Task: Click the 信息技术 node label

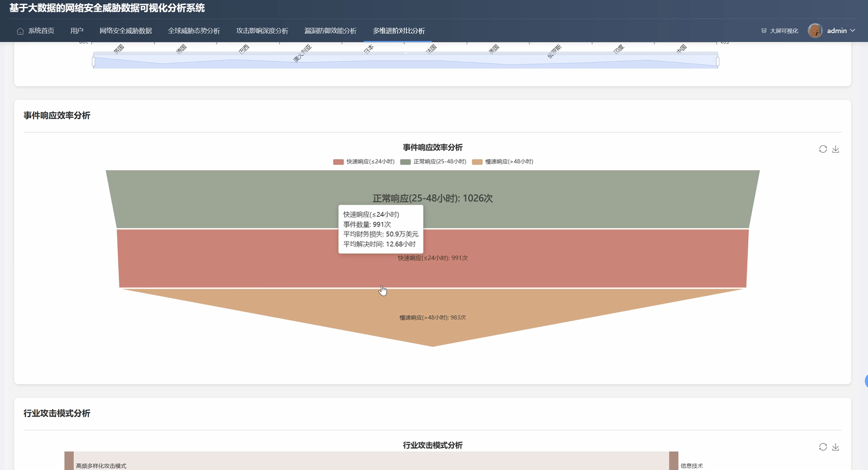Action: pos(692,466)
